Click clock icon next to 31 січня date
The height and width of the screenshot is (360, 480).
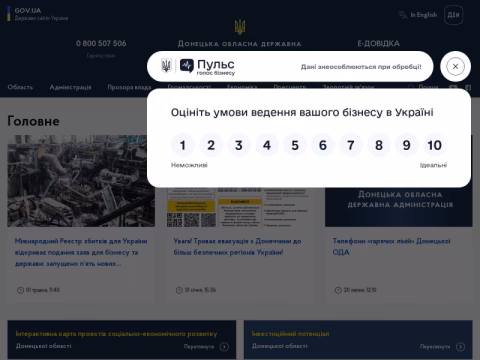click(179, 290)
